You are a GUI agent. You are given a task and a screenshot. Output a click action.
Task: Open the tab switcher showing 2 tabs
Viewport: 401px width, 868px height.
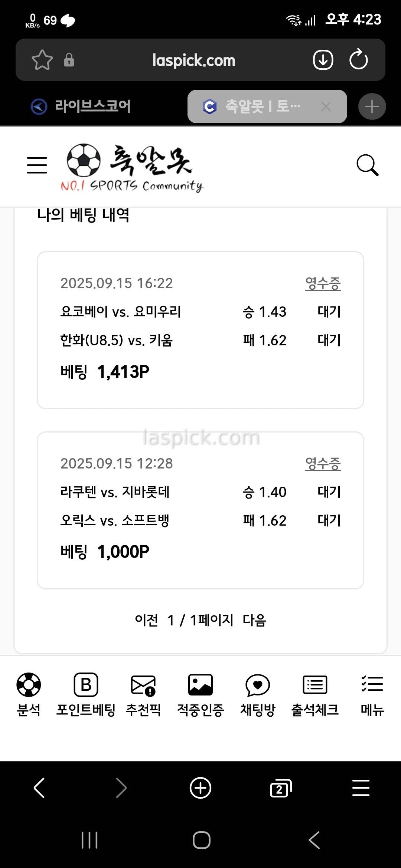point(281,788)
